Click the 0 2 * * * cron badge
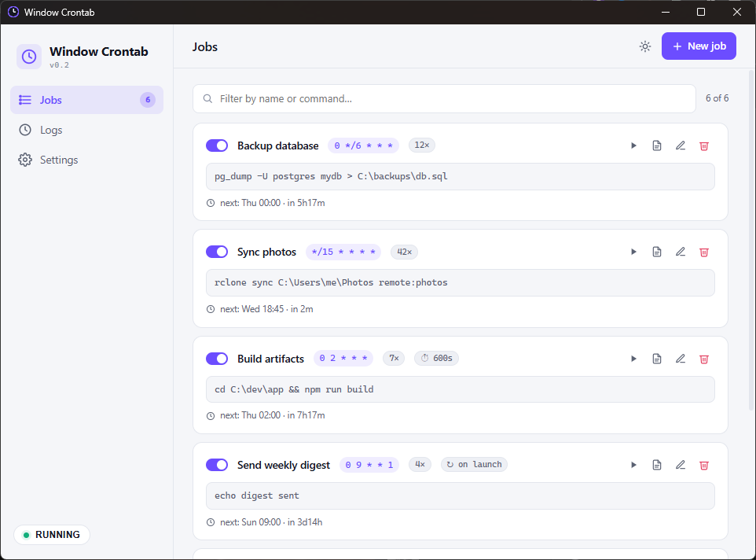 tap(343, 359)
